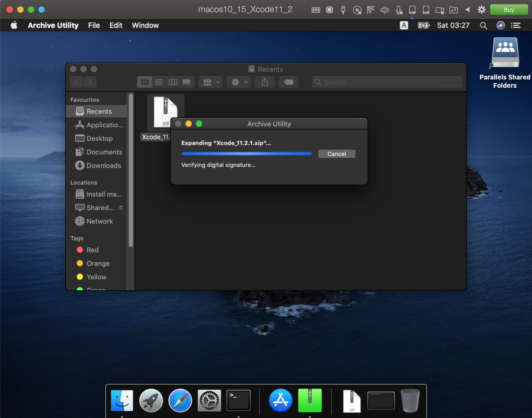
Task: Open the File menu
Action: pos(94,25)
